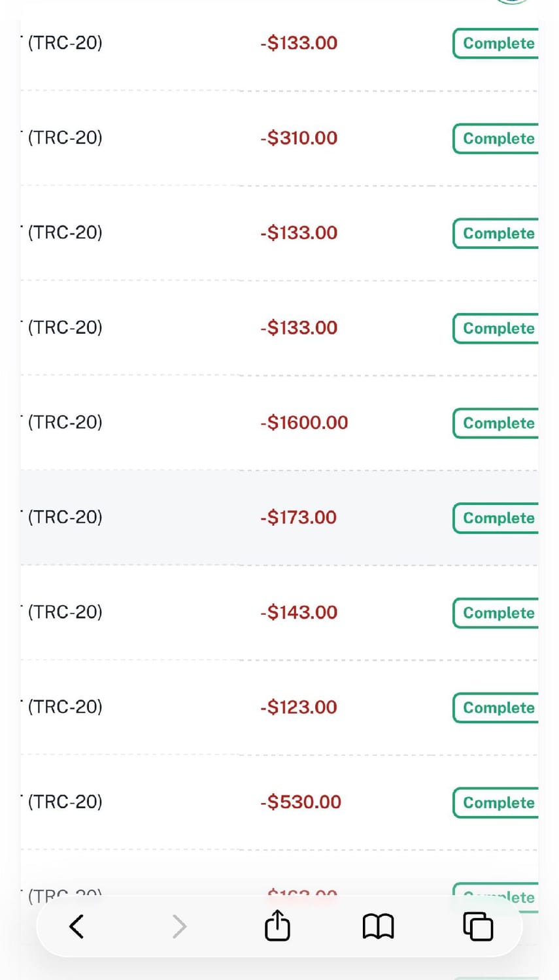
Task: Click the -$530.00 amount
Action: (x=301, y=802)
